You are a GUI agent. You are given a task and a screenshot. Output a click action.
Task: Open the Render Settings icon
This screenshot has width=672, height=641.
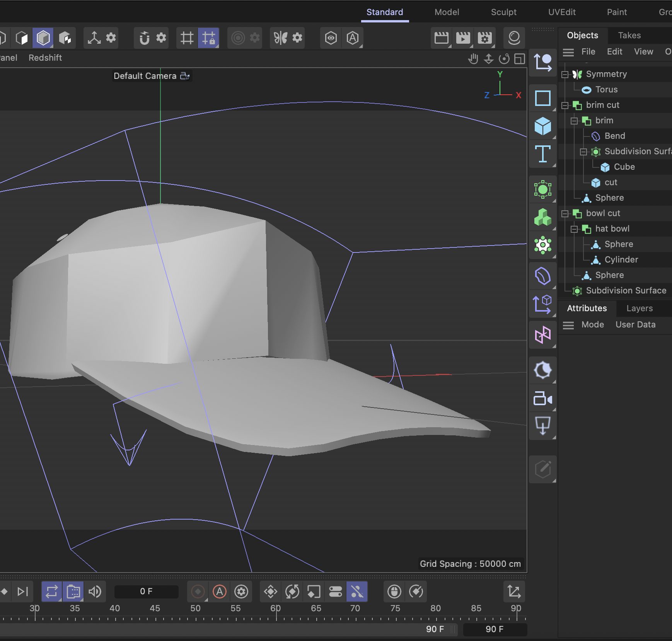pos(485,38)
